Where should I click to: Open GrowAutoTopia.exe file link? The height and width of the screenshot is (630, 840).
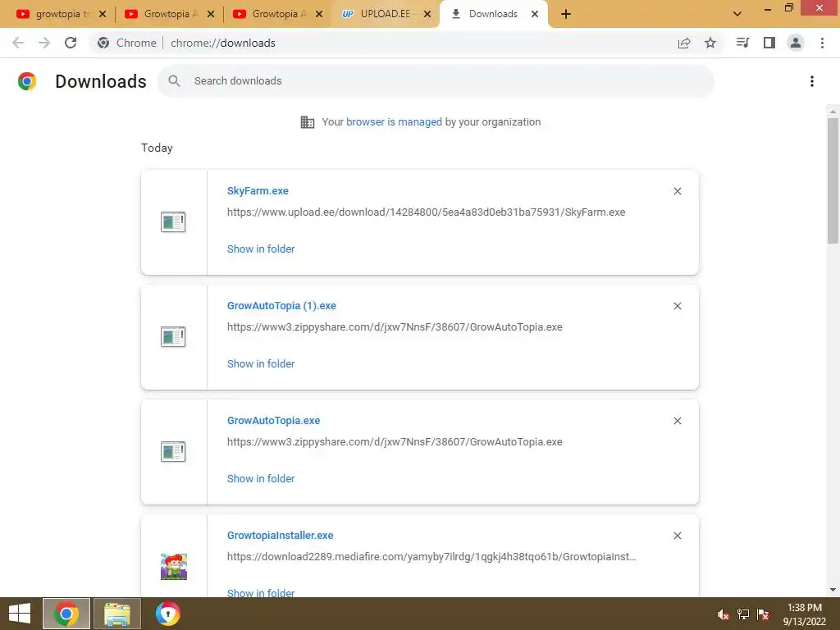tap(274, 421)
